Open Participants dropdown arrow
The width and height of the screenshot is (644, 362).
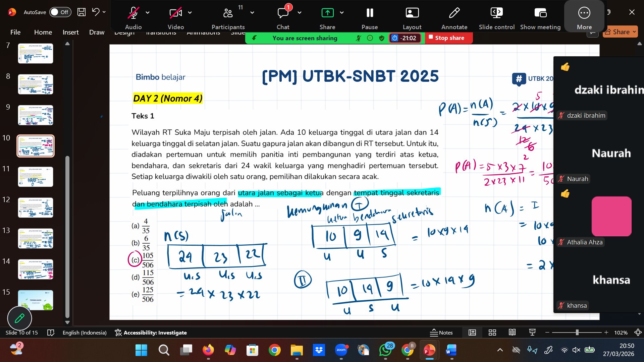252,13
